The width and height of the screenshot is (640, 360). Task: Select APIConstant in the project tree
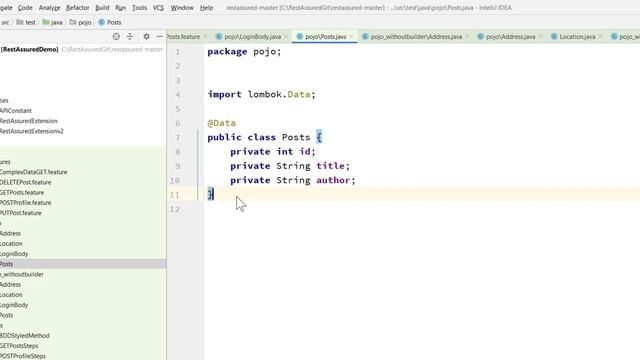[16, 111]
